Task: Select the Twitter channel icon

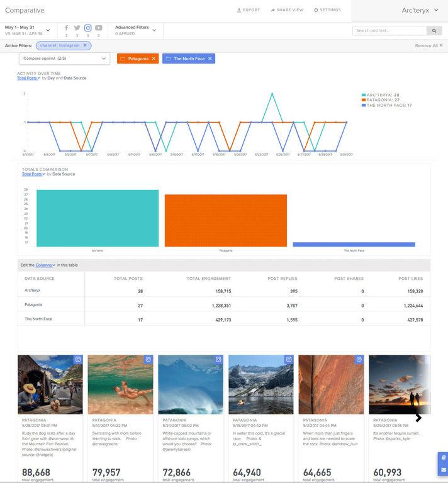Action: [x=77, y=28]
